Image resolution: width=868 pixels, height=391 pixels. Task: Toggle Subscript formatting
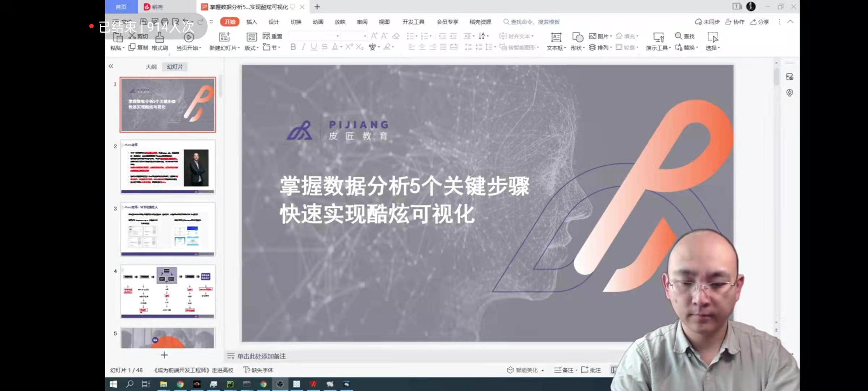359,47
